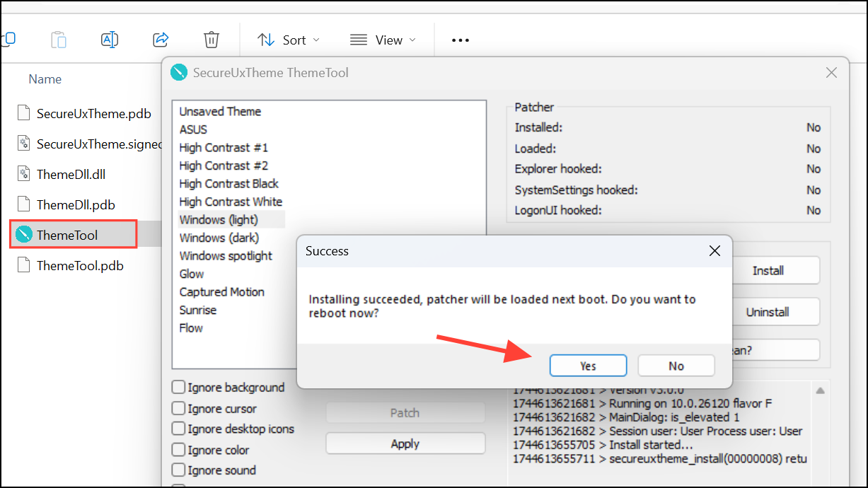Enable the Ignore desktop icons checkbox

[x=179, y=429]
